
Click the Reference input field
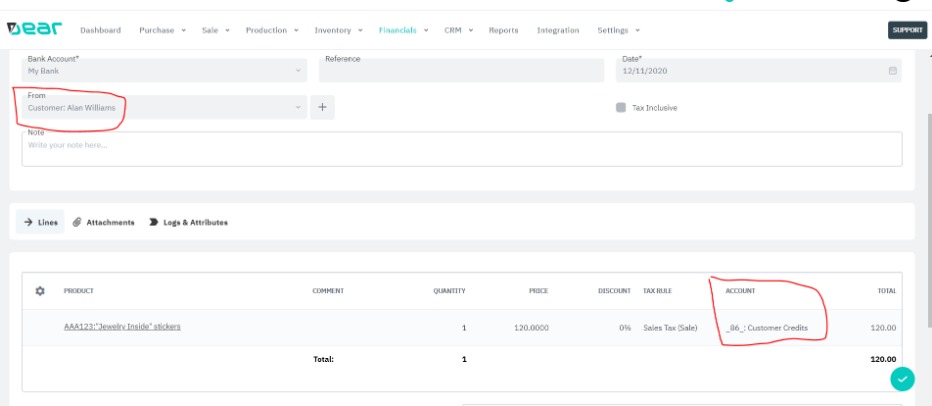(x=461, y=71)
